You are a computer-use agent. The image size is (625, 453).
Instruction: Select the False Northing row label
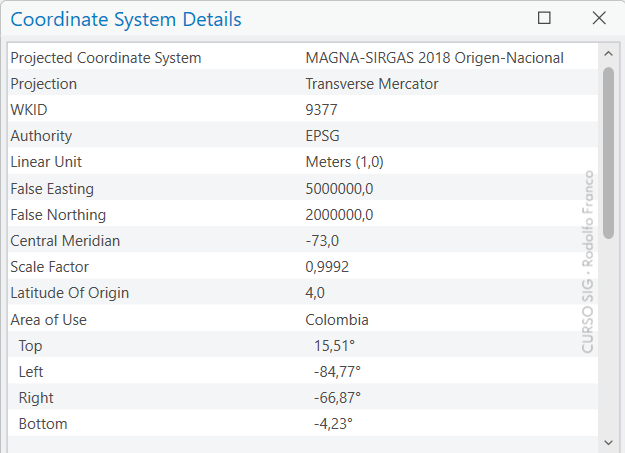[x=58, y=215]
